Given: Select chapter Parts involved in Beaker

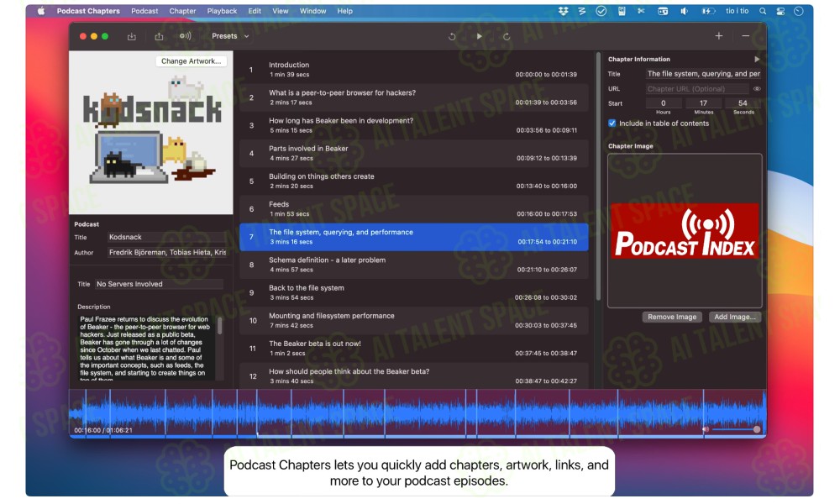Looking at the screenshot, I should click(x=413, y=153).
